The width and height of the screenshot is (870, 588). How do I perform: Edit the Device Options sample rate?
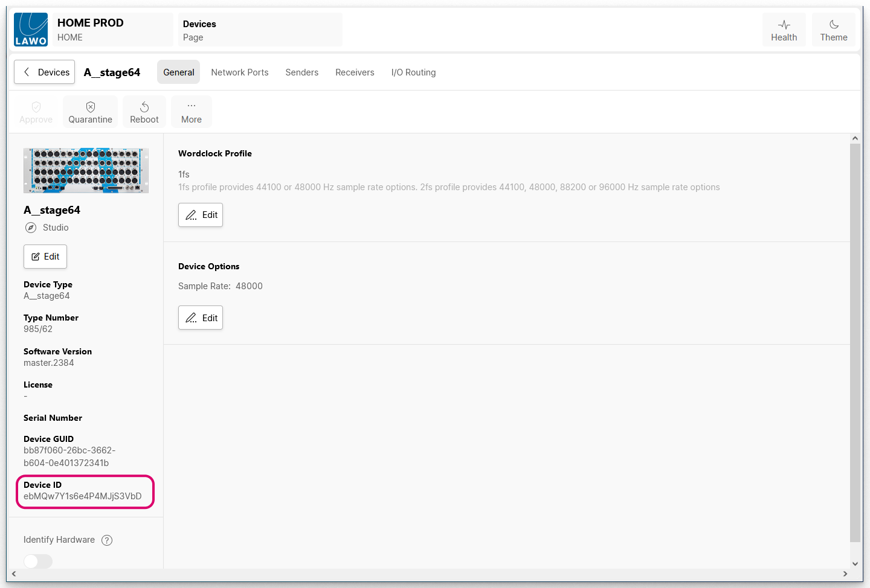coord(201,318)
